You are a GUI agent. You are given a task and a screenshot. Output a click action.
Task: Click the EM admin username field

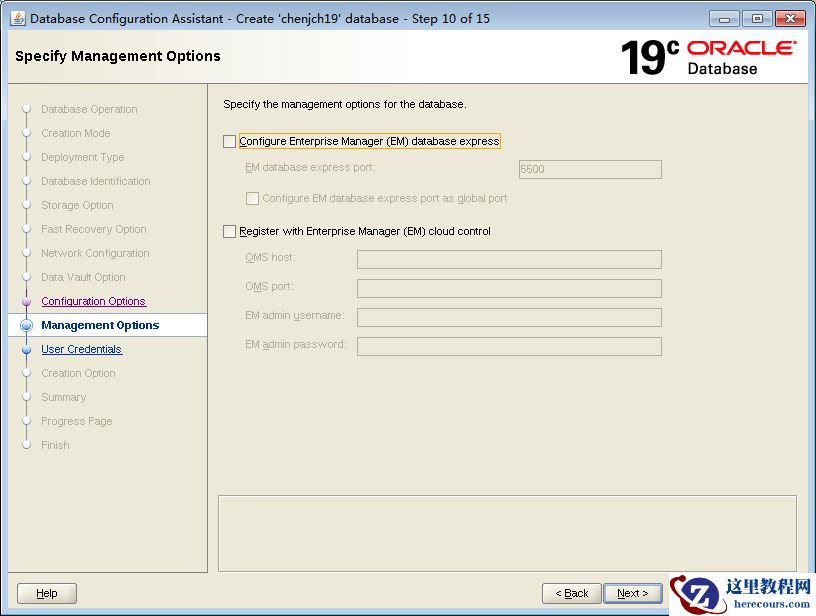click(x=509, y=317)
